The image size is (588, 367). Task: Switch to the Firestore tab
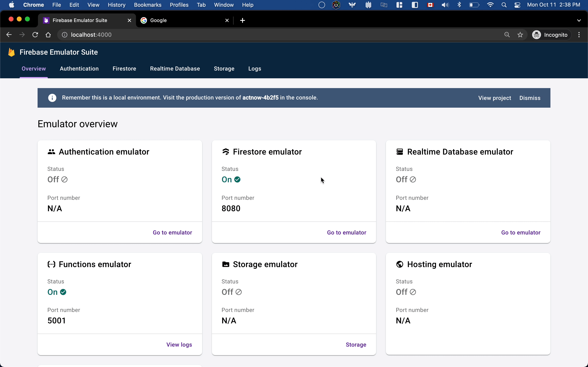pos(124,69)
